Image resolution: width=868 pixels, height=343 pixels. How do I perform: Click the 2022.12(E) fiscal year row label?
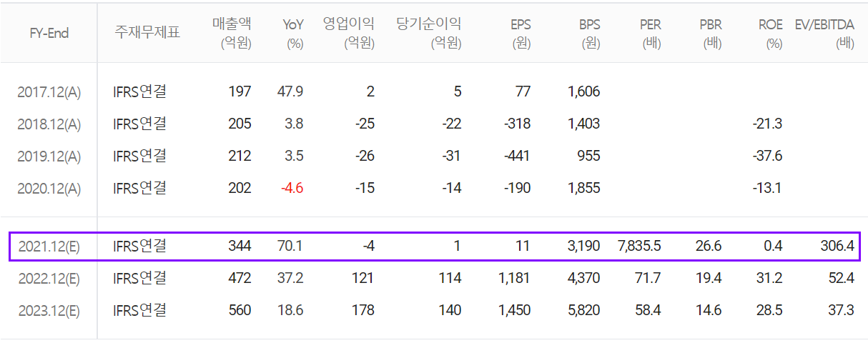point(49,278)
